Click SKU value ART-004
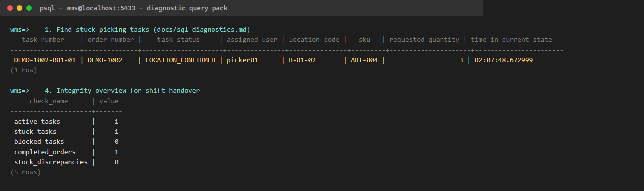The height and width of the screenshot is (191, 644). pos(364,60)
